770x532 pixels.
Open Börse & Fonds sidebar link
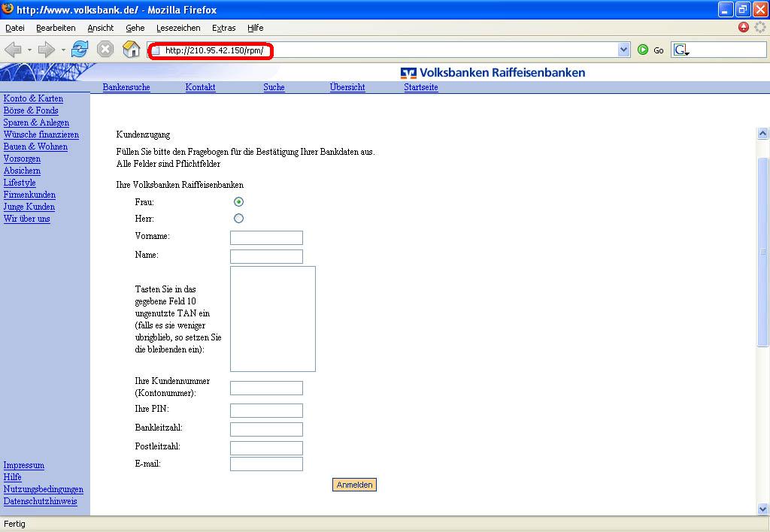(x=31, y=110)
